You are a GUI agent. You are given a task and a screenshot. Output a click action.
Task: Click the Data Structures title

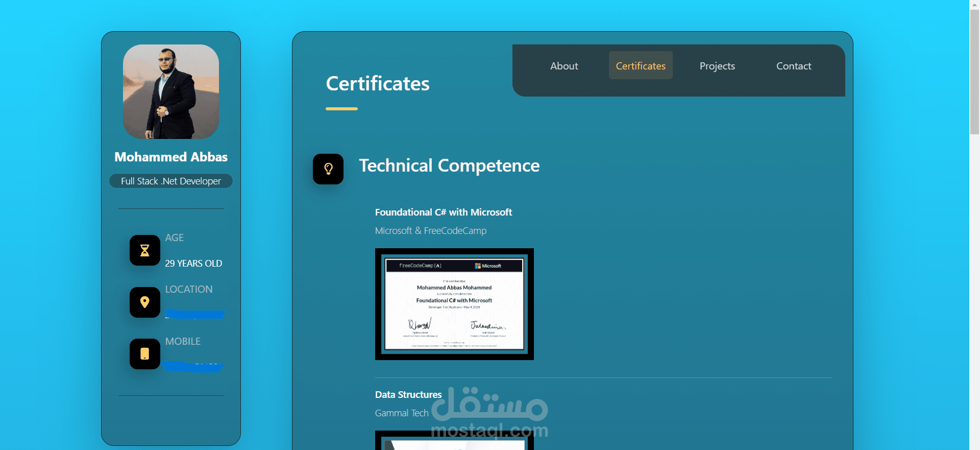[408, 394]
